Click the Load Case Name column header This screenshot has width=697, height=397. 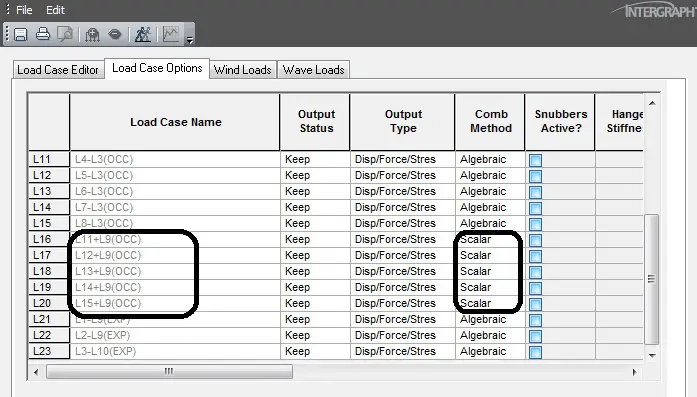175,122
